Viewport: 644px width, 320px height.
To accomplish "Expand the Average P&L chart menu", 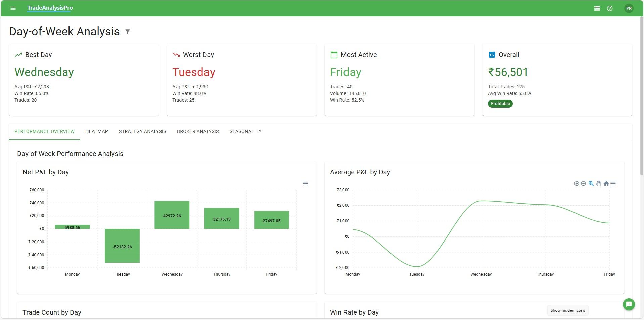I will (x=614, y=184).
